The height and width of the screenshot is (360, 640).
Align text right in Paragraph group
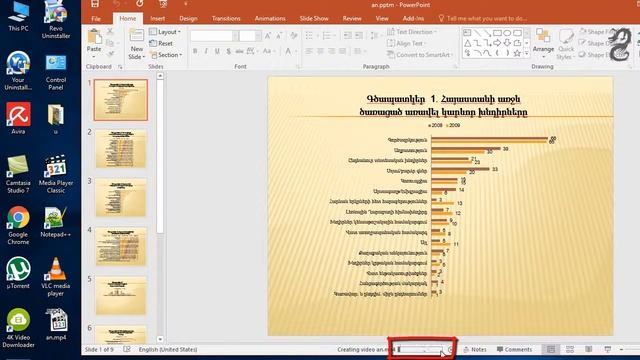coord(331,51)
